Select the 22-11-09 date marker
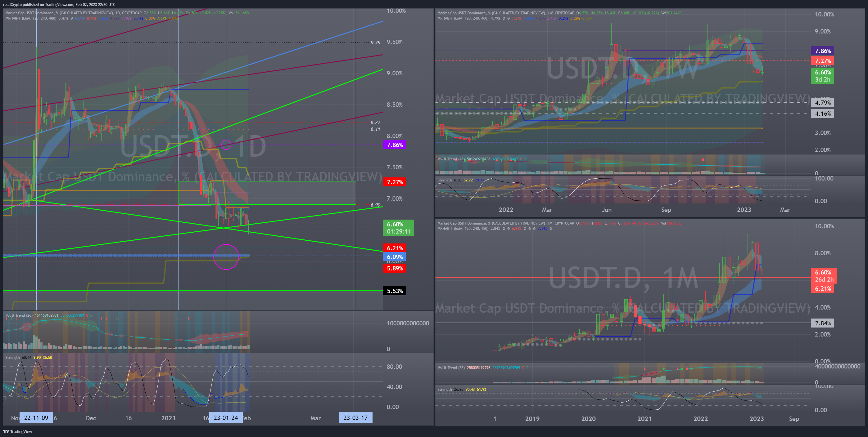The image size is (868, 437). click(x=36, y=418)
